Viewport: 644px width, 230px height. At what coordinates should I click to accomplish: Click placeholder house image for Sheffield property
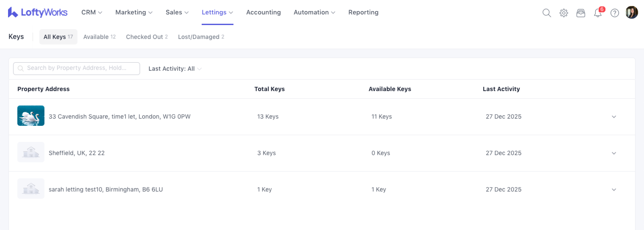click(31, 152)
